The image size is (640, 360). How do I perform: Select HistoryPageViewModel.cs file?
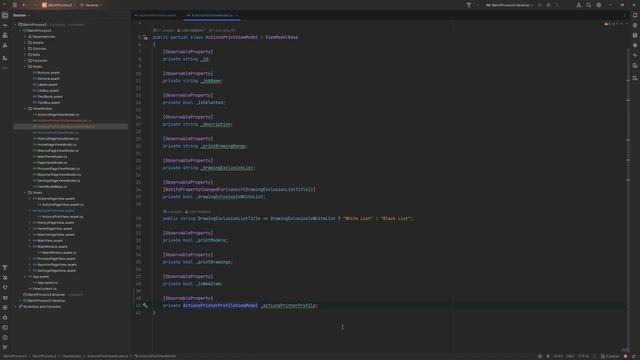pos(58,139)
